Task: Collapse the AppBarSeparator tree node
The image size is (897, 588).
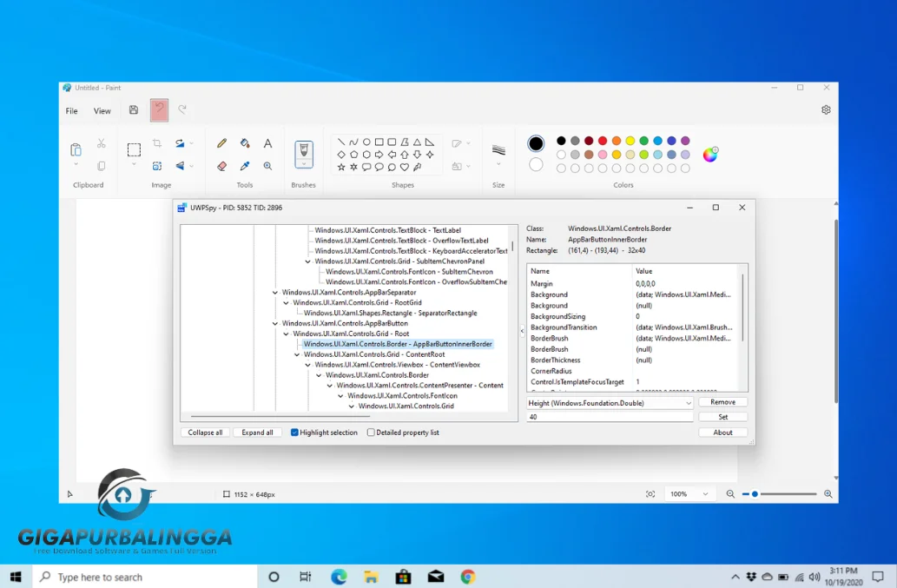Action: point(275,293)
